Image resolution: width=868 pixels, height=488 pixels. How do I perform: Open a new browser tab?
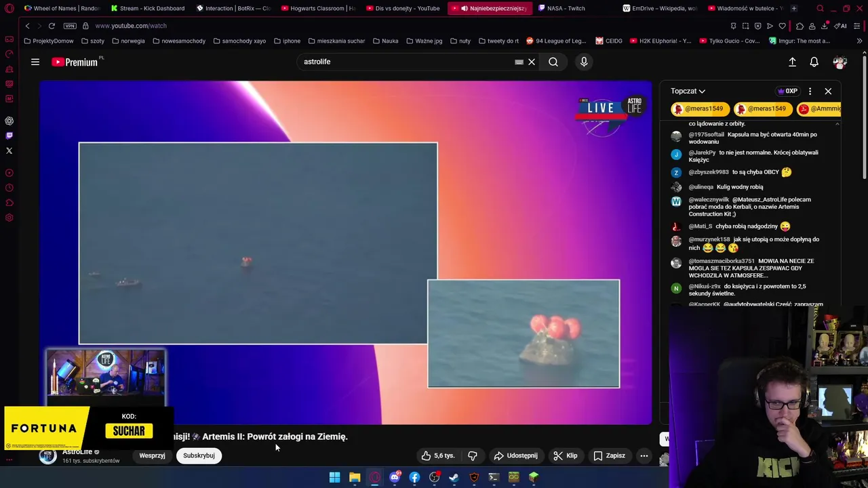pyautogui.click(x=794, y=8)
